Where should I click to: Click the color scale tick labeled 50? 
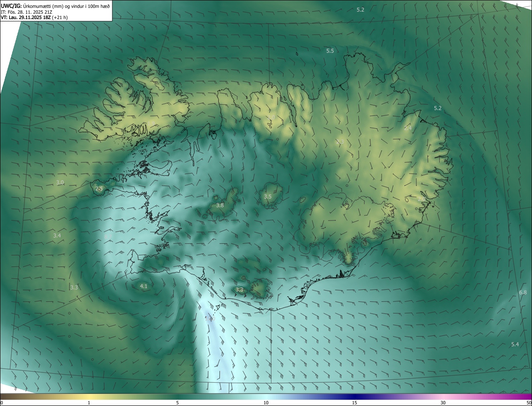[x=529, y=403]
